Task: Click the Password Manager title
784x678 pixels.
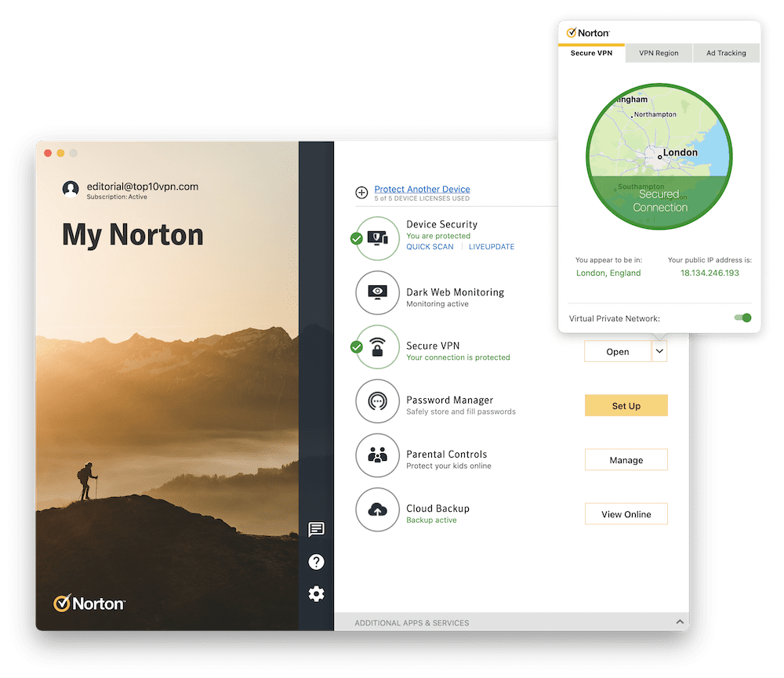Action: tap(449, 400)
